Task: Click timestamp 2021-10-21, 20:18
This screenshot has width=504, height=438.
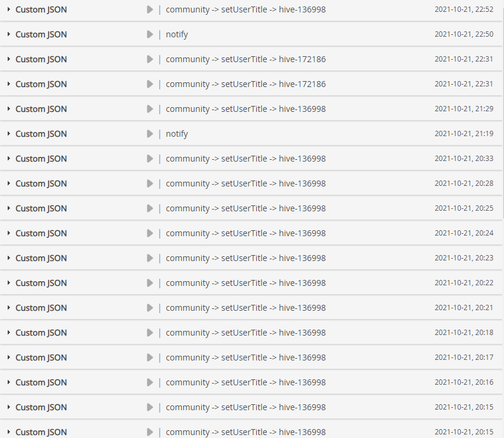Action: point(464,333)
